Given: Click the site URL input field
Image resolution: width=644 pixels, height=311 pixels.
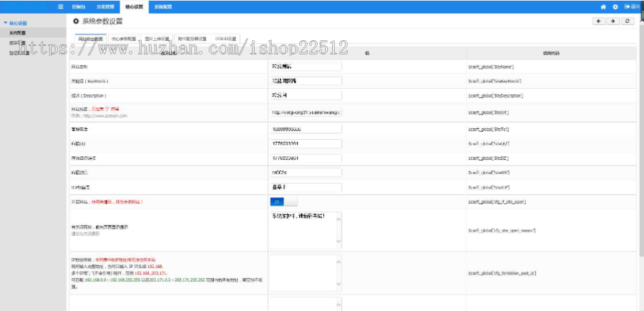Looking at the screenshot, I should pyautogui.click(x=306, y=112).
